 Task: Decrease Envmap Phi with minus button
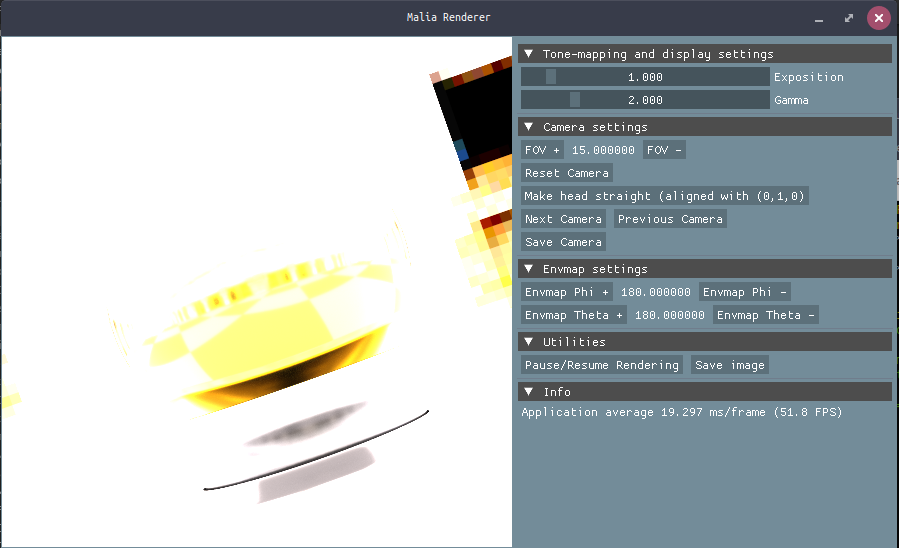[745, 292]
